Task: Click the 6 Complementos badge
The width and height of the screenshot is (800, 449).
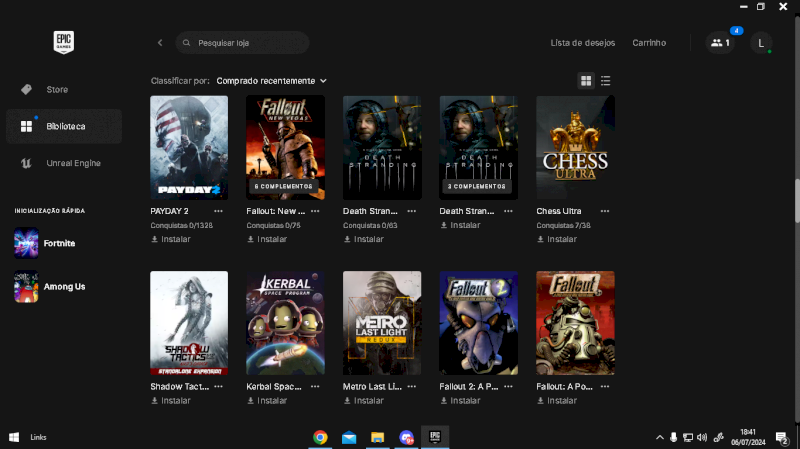Action: [x=284, y=186]
